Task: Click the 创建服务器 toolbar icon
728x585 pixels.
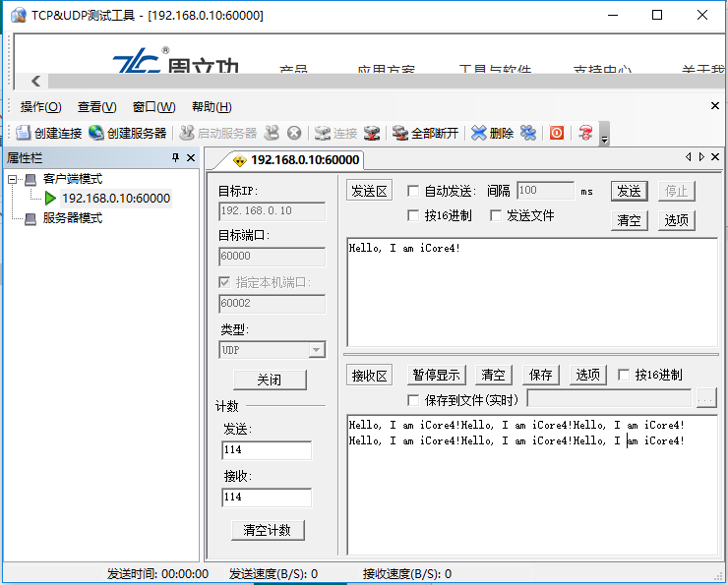Action: click(96, 133)
